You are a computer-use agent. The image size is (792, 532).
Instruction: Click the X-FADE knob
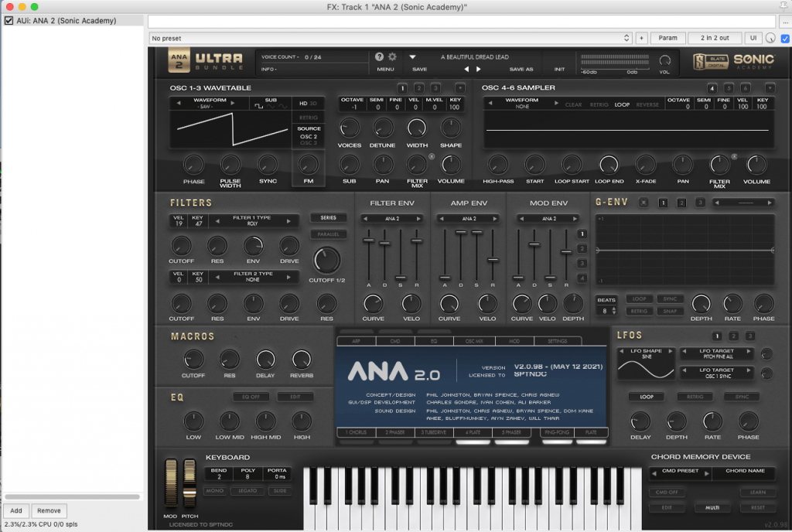click(x=646, y=165)
